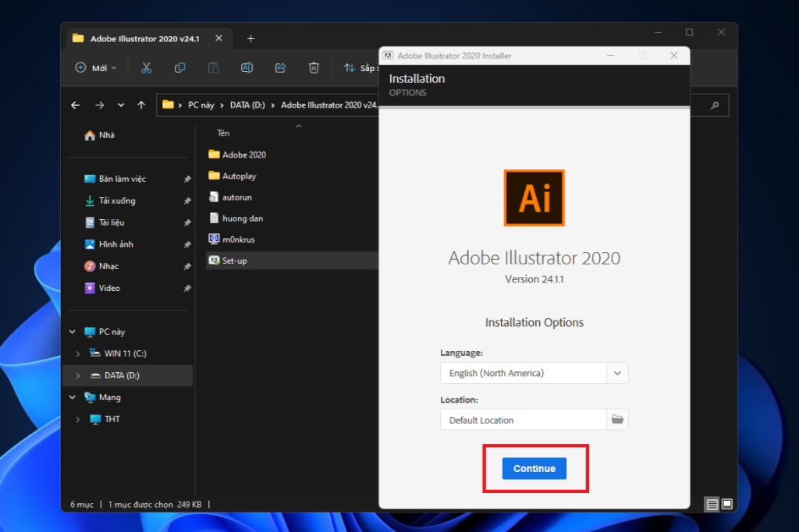Viewport: 799px width, 532px height.
Task: Expand the WIN 11 (C:) drive node
Action: [x=78, y=353]
